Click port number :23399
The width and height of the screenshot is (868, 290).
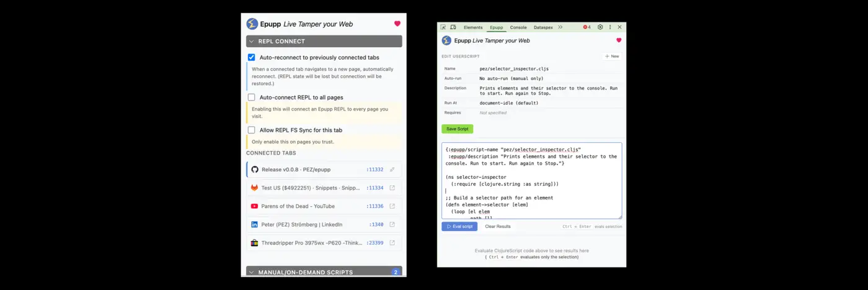[x=374, y=243]
